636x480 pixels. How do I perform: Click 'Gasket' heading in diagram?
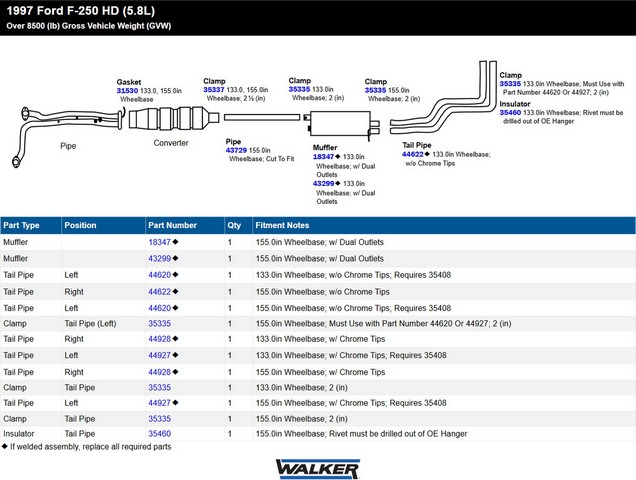pos(129,82)
